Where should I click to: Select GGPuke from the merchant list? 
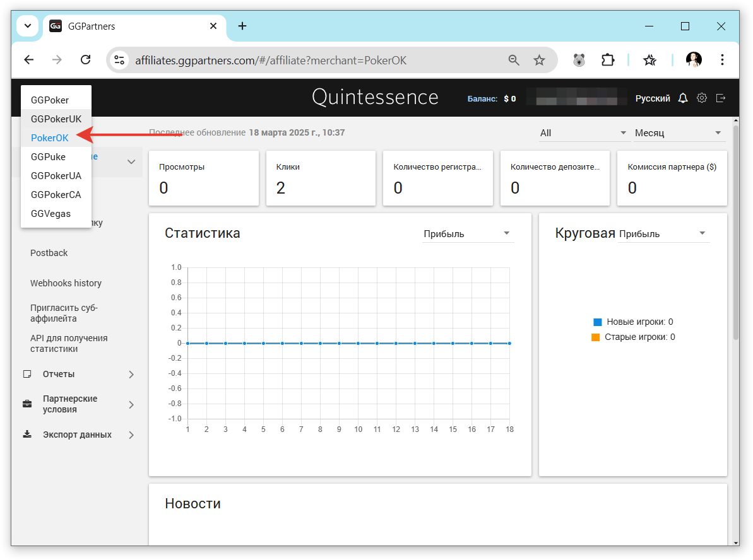(56, 157)
